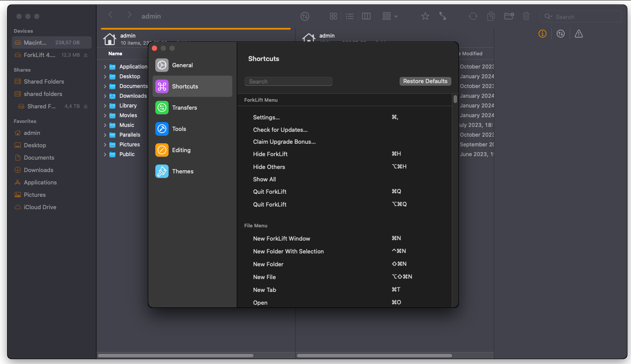631x364 pixels.
Task: Click the New Folder toolbar icon
Action: pos(509,16)
